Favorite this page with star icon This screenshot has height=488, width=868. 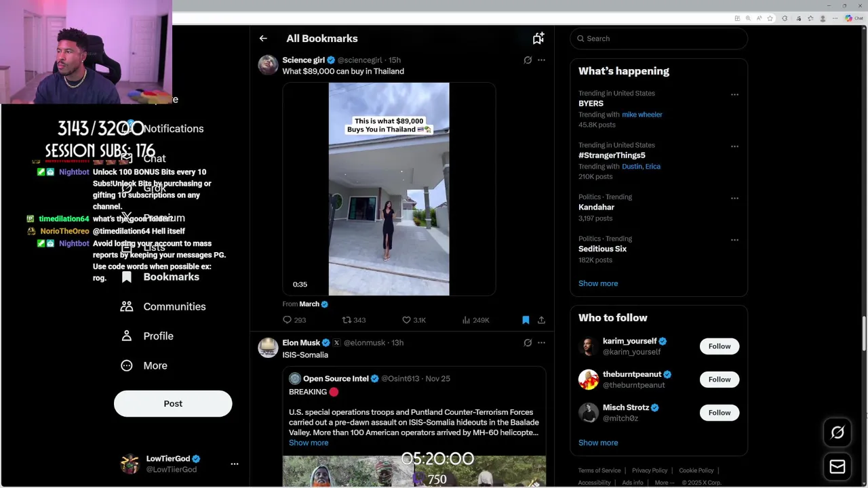pyautogui.click(x=770, y=18)
